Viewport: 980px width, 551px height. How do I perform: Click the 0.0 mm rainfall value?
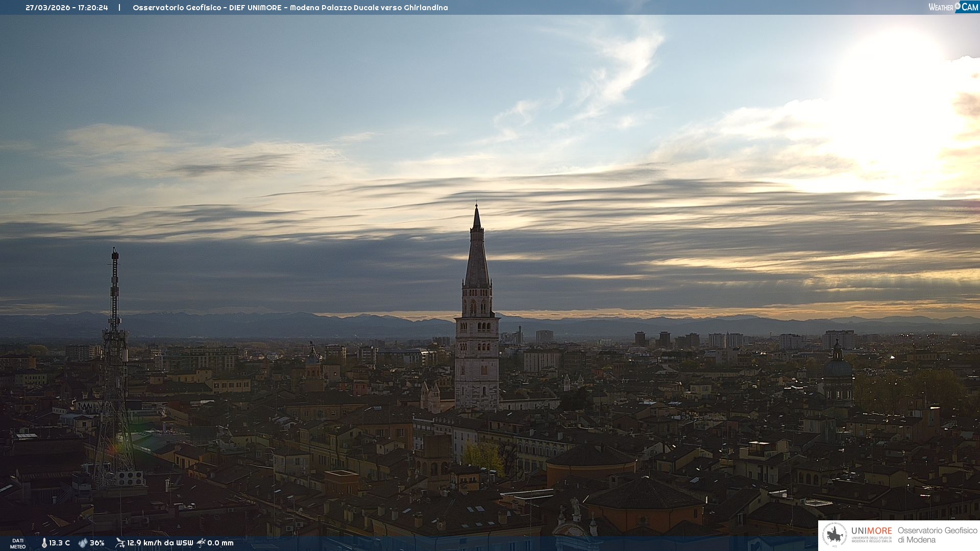(220, 543)
